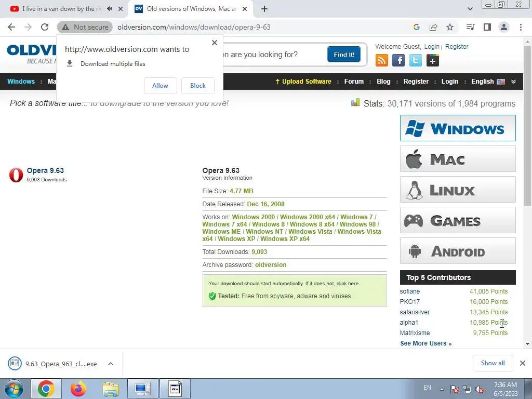Image resolution: width=532 pixels, height=399 pixels.
Task: Click the RSS feed icon
Action: click(382, 61)
